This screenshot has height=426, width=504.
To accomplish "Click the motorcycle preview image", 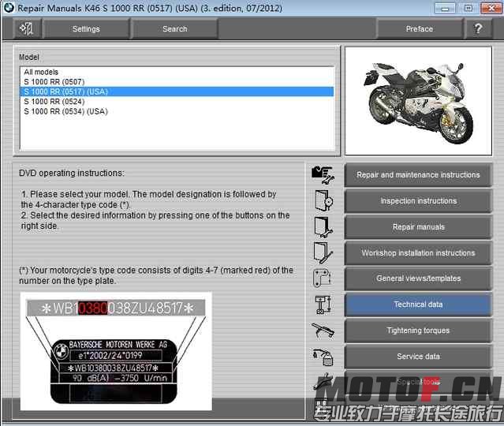I will [x=418, y=101].
